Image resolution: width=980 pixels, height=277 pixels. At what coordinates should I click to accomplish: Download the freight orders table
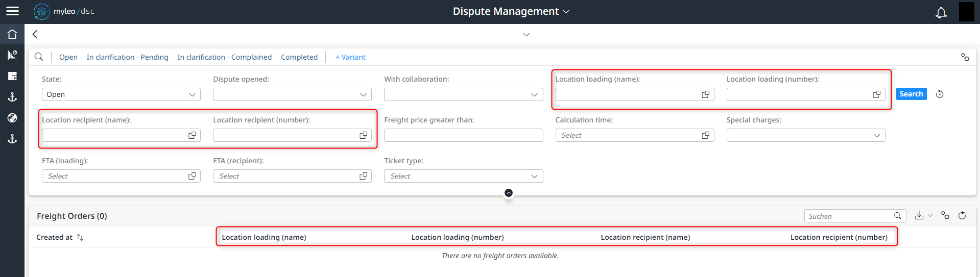click(x=919, y=216)
